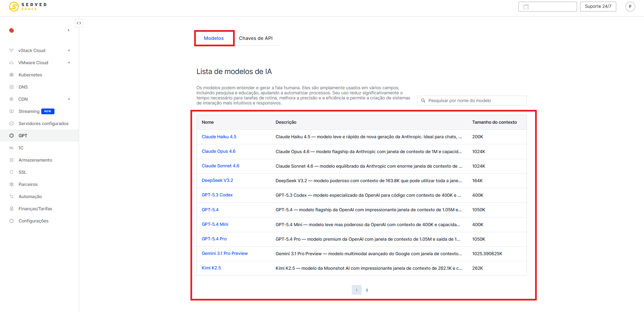Image resolution: width=644 pixels, height=312 pixels.
Task: Open Armazenamento in the sidebar
Action: pos(35,160)
